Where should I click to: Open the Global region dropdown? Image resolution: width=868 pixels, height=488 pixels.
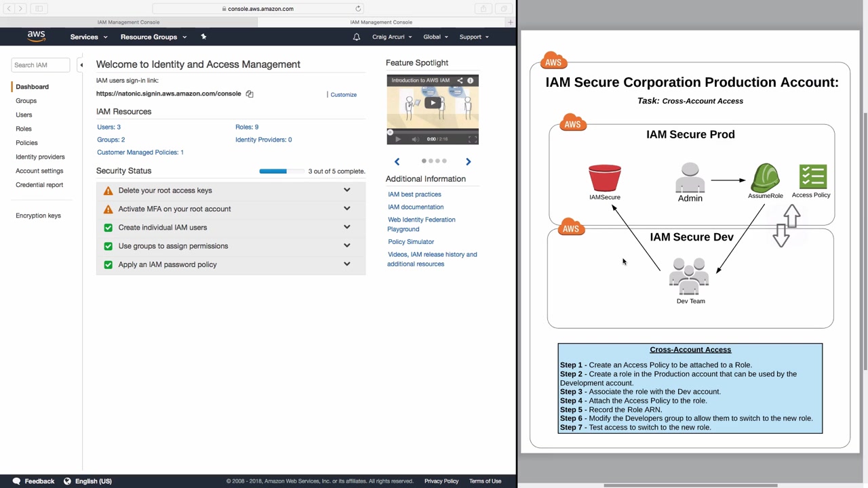(435, 37)
